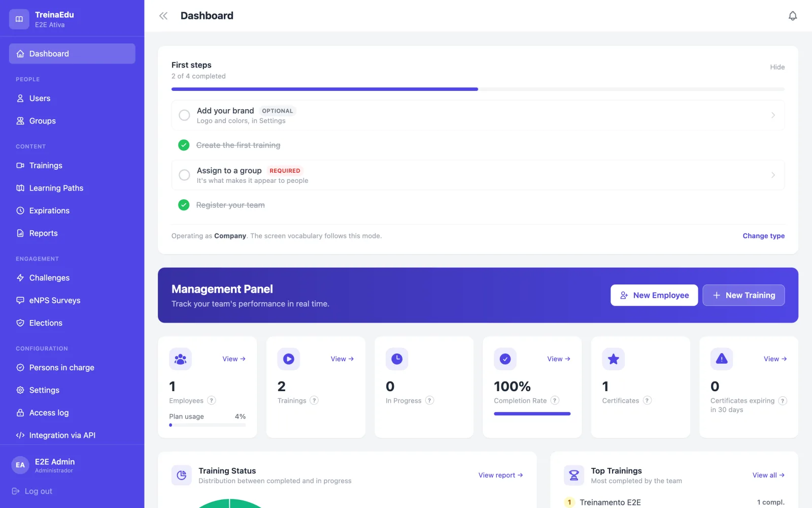Screen dimensions: 812x508
Task: Click the struck-through Register your team text
Action: pyautogui.click(x=230, y=205)
